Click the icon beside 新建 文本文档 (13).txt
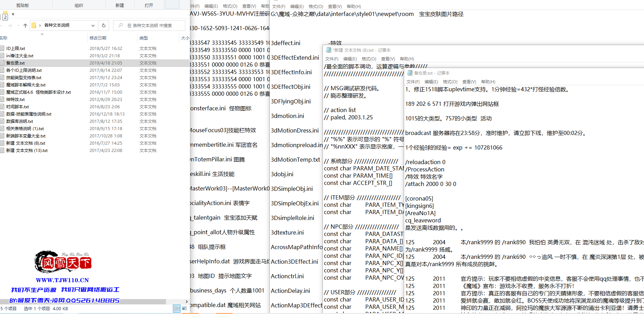The height and width of the screenshot is (314, 644). pos(2,151)
